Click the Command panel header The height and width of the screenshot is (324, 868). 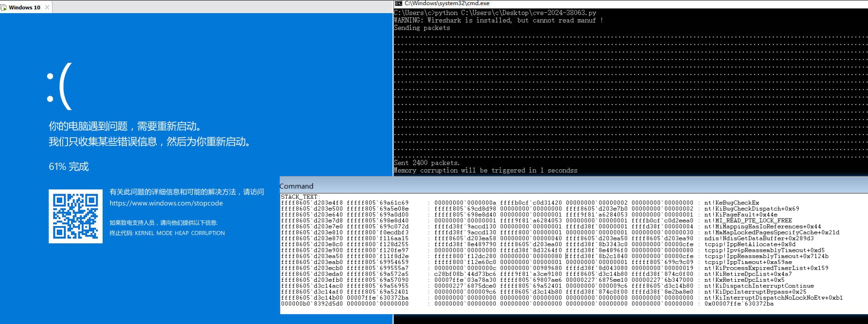point(296,186)
